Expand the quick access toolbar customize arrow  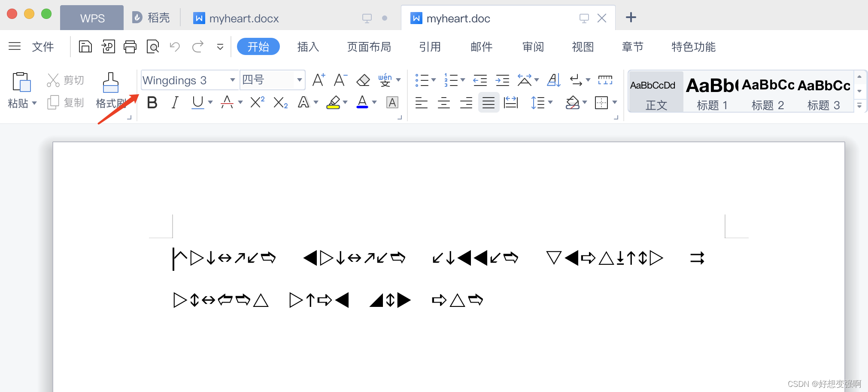220,47
